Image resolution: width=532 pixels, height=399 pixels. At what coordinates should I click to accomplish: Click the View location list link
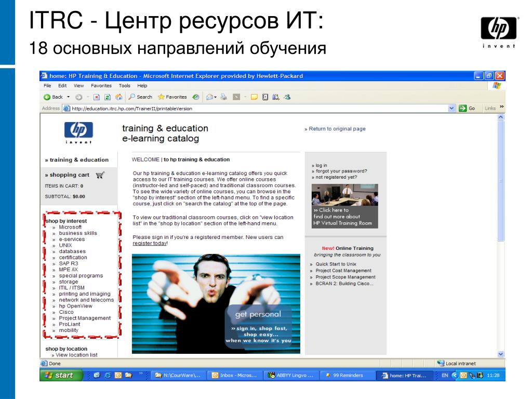pos(76,355)
